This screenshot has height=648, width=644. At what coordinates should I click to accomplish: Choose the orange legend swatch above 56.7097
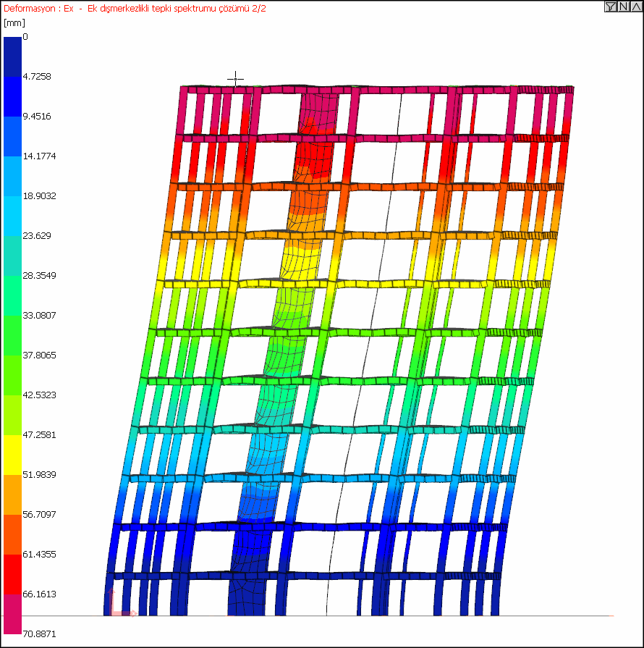(x=12, y=495)
